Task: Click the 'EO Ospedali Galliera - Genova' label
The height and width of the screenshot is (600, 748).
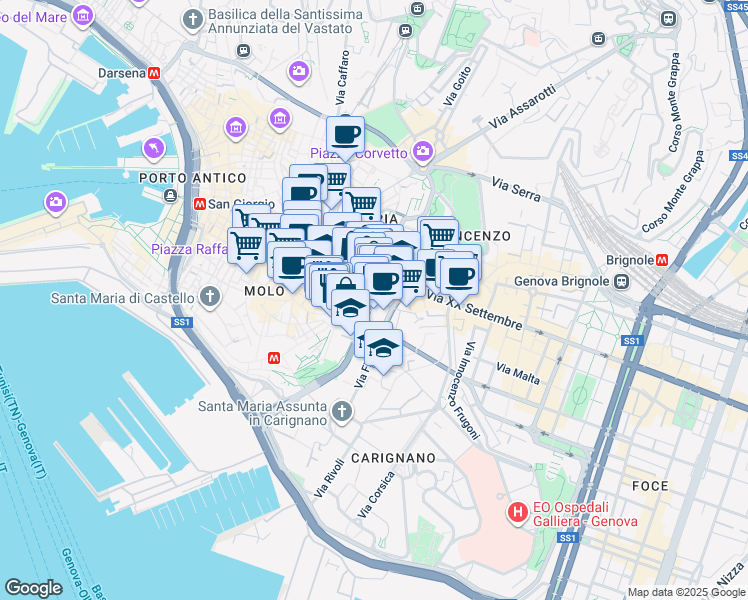Action: [585, 514]
